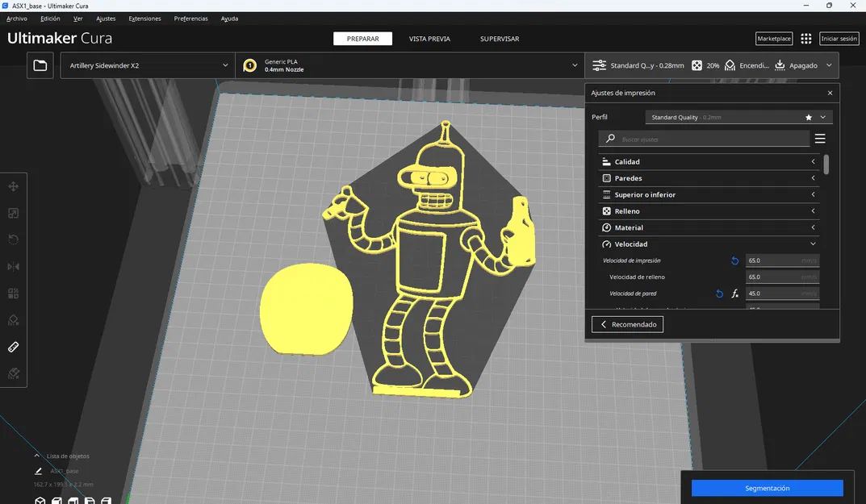Select the Scale tool
The image size is (866, 504).
pos(13,212)
